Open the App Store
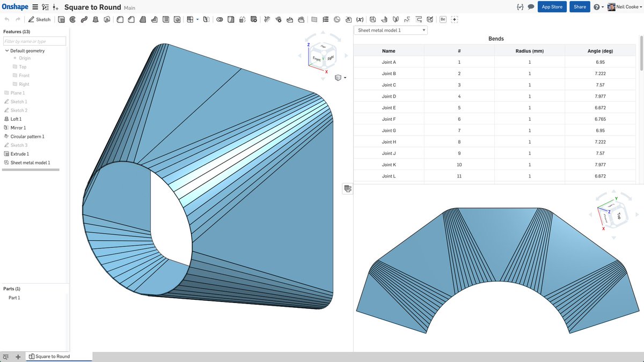Image resolution: width=644 pixels, height=362 pixels. (552, 7)
